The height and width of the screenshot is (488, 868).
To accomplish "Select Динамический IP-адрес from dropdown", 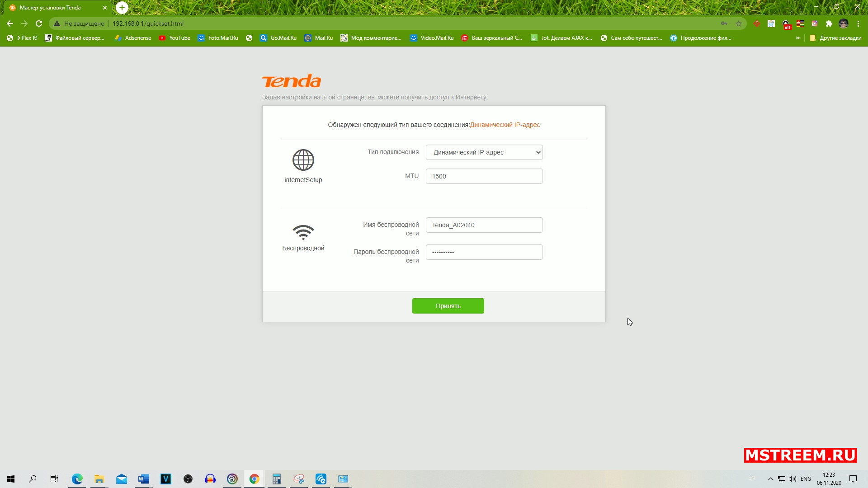I will (x=484, y=152).
